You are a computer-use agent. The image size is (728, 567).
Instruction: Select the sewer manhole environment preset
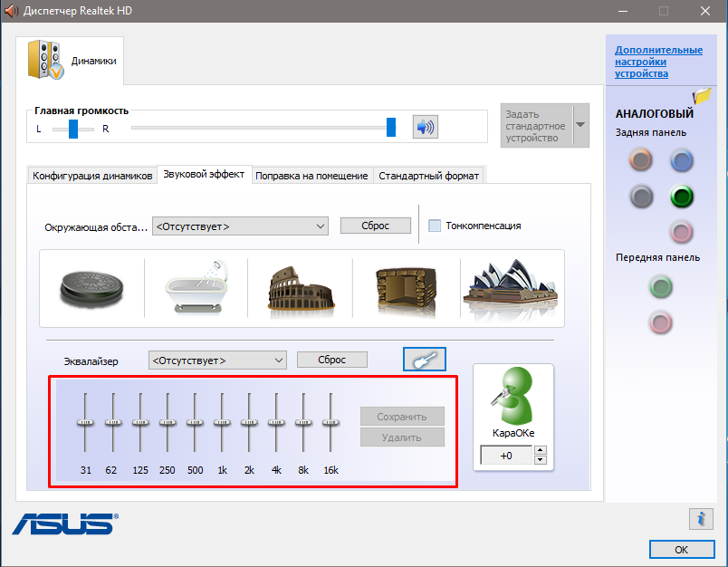tap(89, 288)
